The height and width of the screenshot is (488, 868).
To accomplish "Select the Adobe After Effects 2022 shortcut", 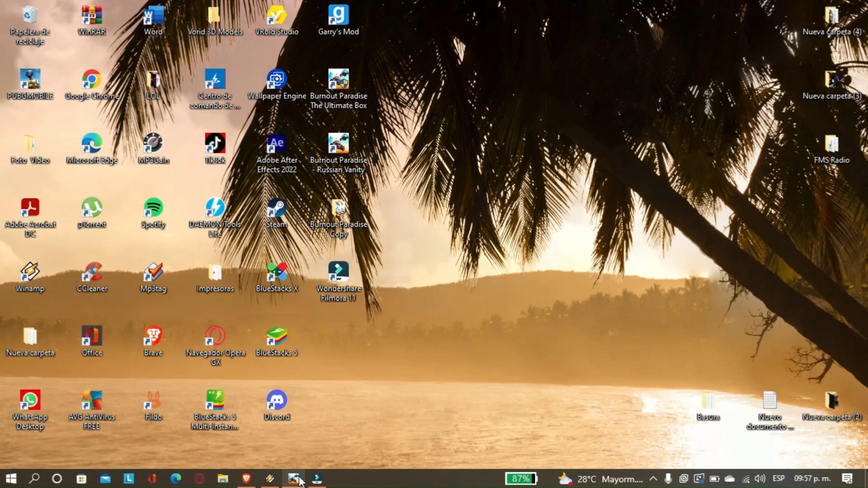I will point(277,154).
